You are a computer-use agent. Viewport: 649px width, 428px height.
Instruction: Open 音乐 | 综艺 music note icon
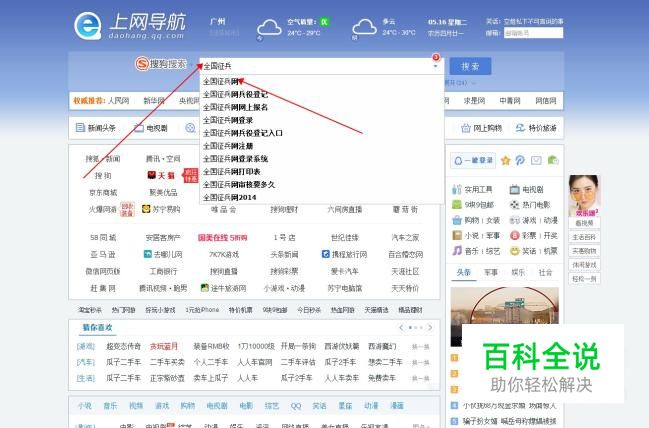pyautogui.click(x=457, y=251)
